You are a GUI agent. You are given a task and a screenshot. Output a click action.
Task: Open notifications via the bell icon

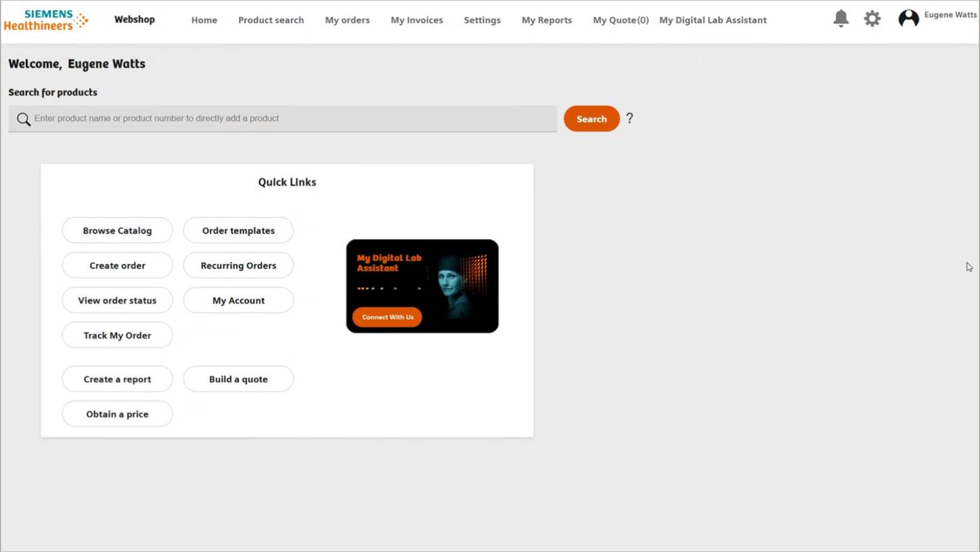pyautogui.click(x=841, y=18)
